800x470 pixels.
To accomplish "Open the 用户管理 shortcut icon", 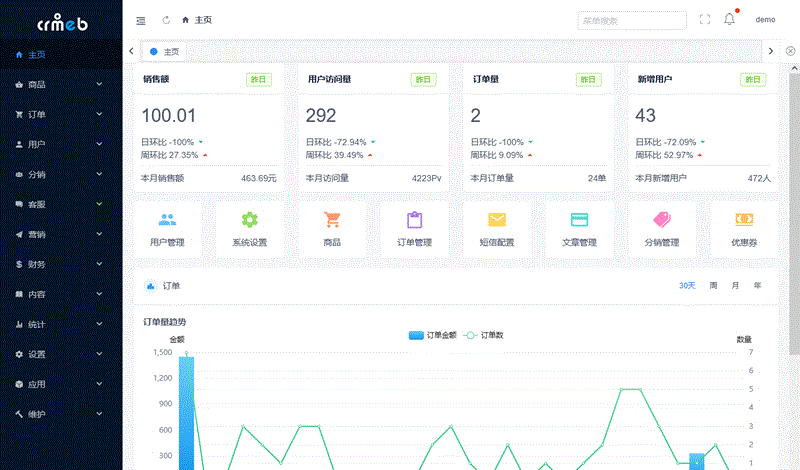I will [x=167, y=221].
